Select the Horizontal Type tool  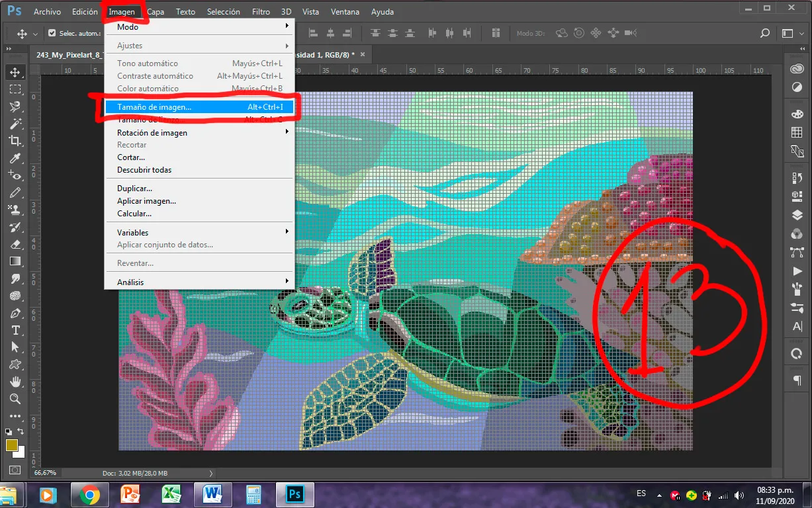(15, 329)
